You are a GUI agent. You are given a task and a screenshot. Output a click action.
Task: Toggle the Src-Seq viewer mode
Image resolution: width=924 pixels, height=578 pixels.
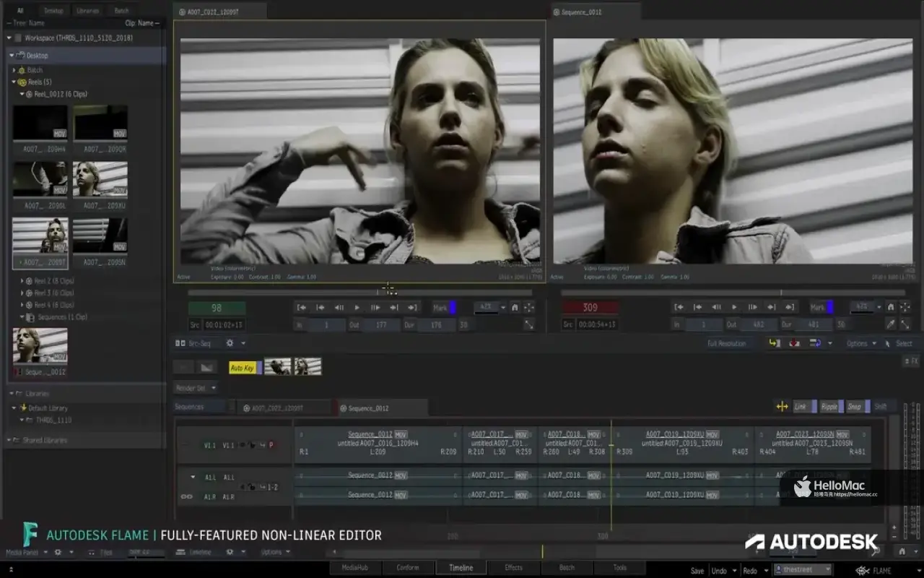196,343
